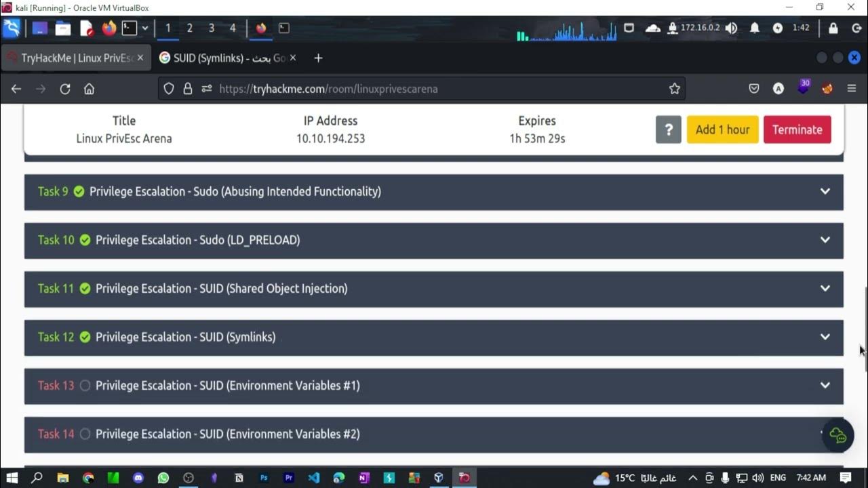The image size is (868, 488).
Task: Open Kali notifications bell icon
Action: click(x=755, y=28)
